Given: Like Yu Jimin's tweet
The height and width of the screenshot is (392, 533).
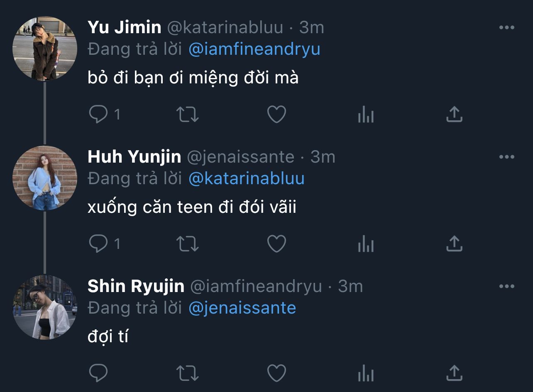Looking at the screenshot, I should click(x=276, y=114).
